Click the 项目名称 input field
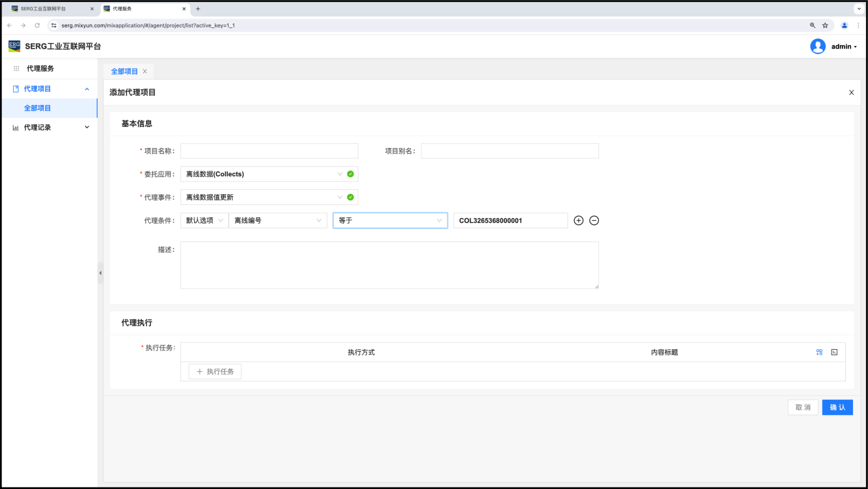This screenshot has height=489, width=868. [269, 151]
